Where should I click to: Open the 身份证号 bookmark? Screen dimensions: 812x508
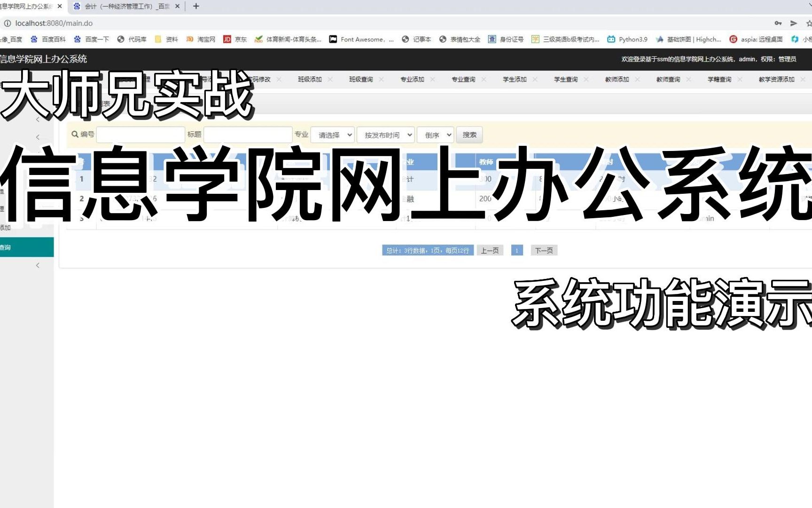coord(506,40)
